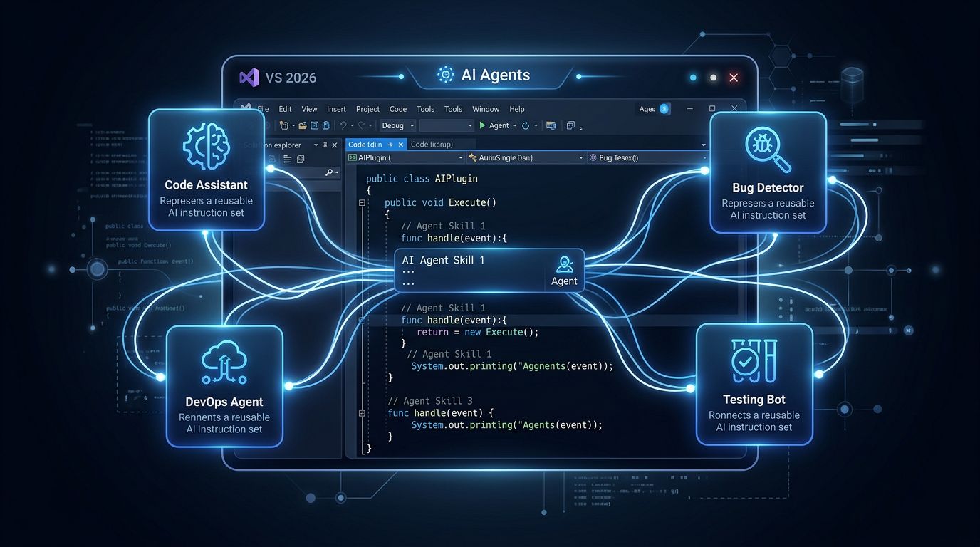The image size is (980, 547).
Task: Open the empty platform dropdown beside Debug
Action: pos(447,125)
